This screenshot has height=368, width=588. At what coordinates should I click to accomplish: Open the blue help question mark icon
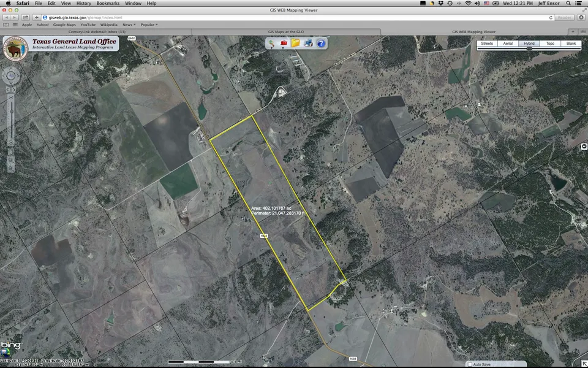coord(321,43)
